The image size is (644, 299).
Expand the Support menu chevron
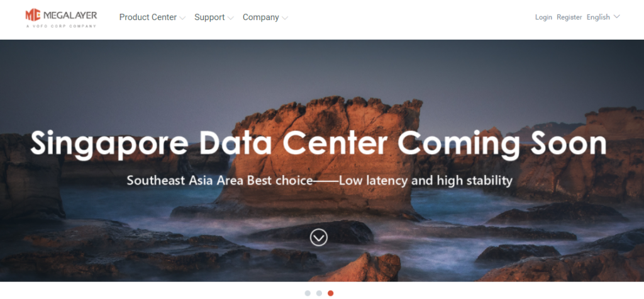click(230, 18)
